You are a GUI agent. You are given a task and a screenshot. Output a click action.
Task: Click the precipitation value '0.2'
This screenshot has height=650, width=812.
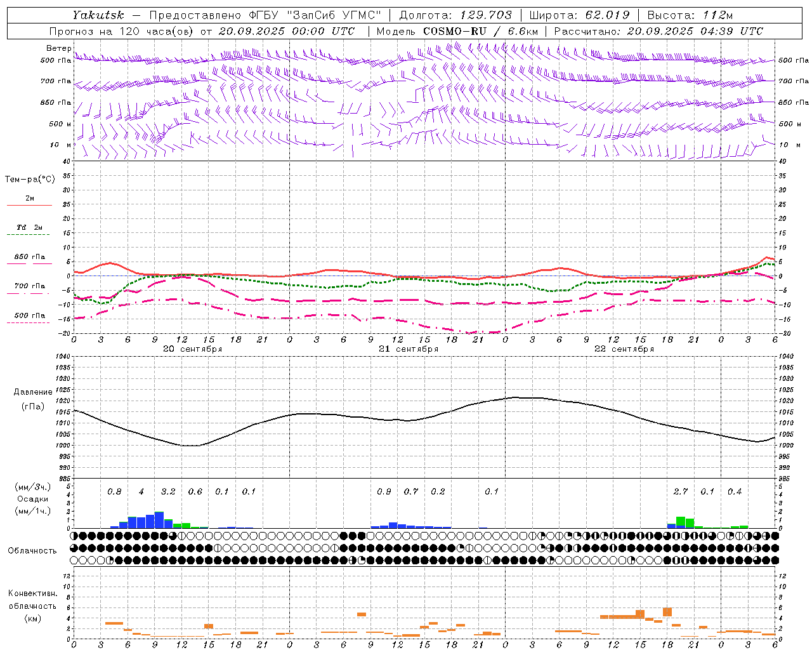click(438, 492)
